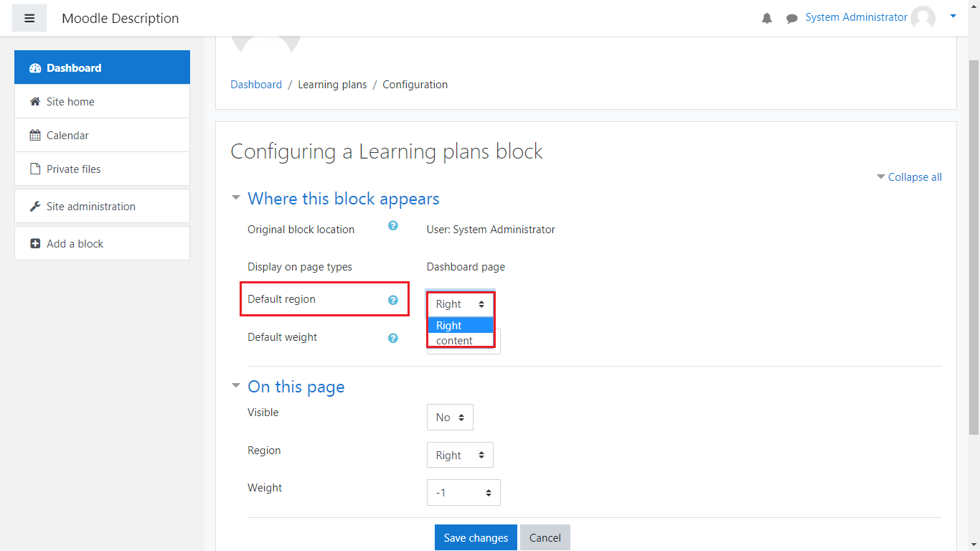Select 'content' option in Default region list
This screenshot has width=980, height=551.
(455, 341)
